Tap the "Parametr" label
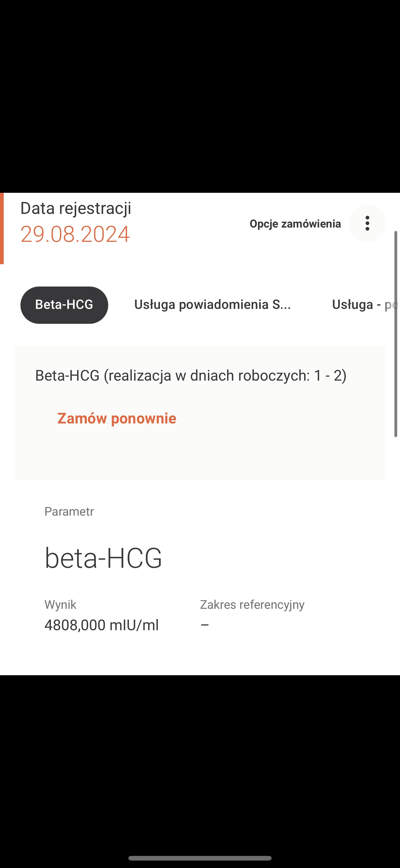This screenshot has height=868, width=400. 69,512
